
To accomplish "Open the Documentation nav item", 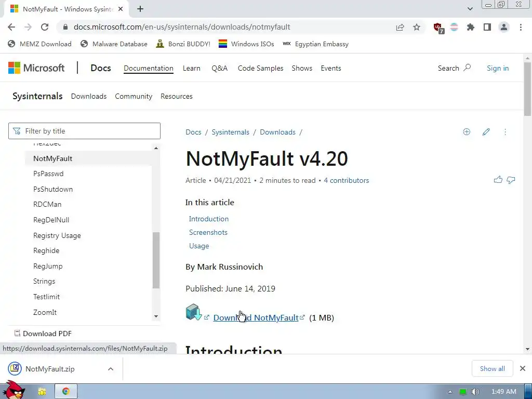I will click(x=148, y=68).
